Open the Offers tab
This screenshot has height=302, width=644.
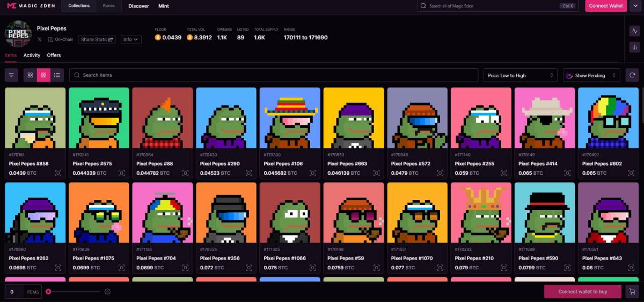click(54, 55)
